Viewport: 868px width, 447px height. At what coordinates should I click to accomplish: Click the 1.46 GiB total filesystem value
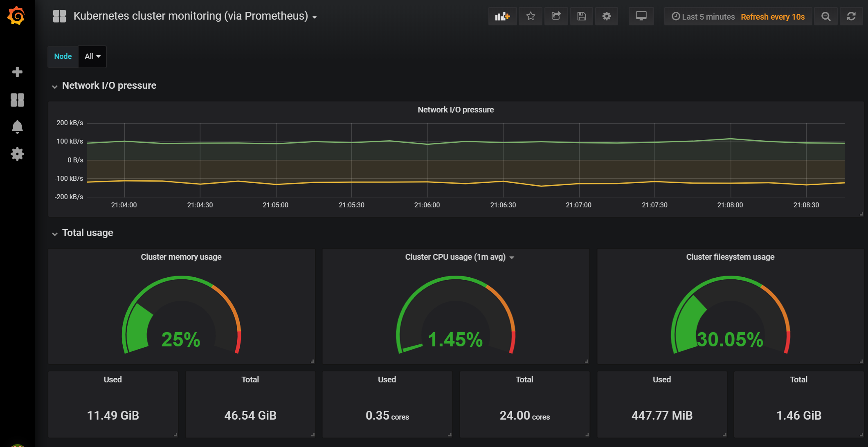(x=799, y=416)
